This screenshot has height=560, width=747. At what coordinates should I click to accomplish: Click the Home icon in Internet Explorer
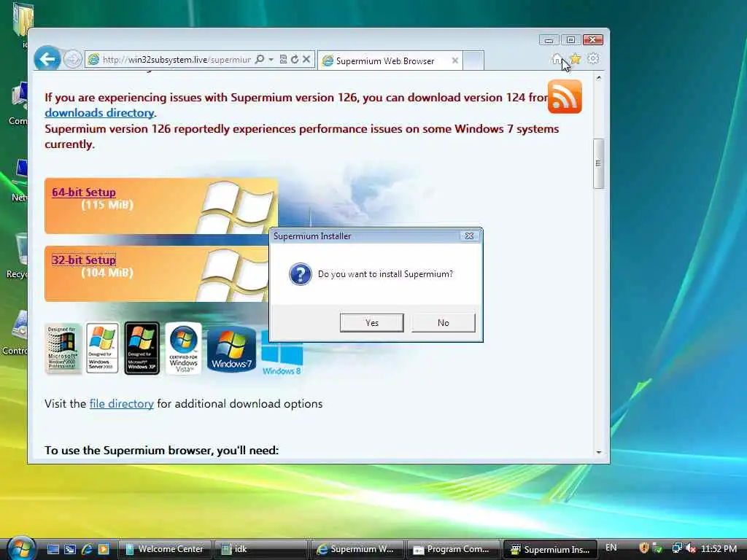pyautogui.click(x=557, y=59)
